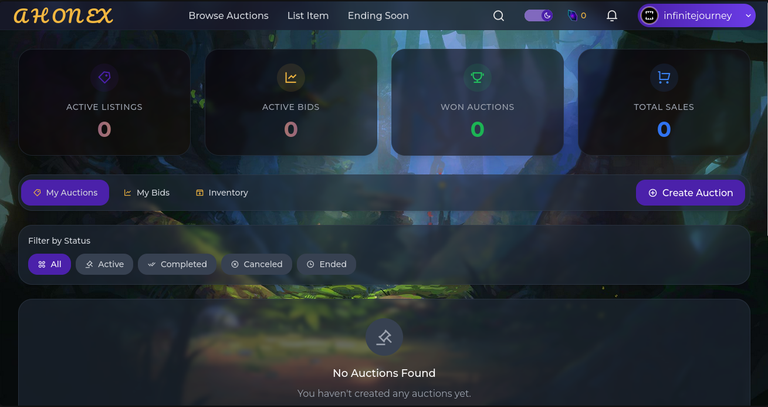Image resolution: width=768 pixels, height=407 pixels.
Task: Click the Won Auctions trophy icon
Action: (478, 77)
